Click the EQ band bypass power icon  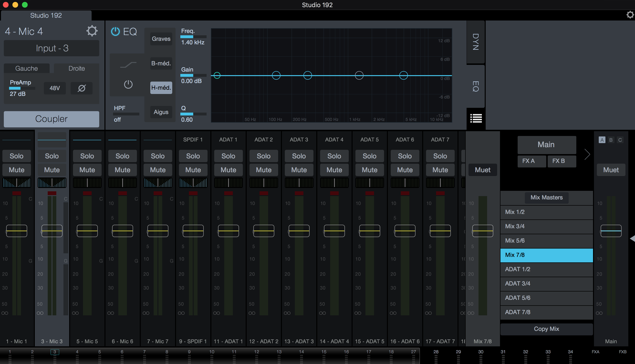coord(128,84)
